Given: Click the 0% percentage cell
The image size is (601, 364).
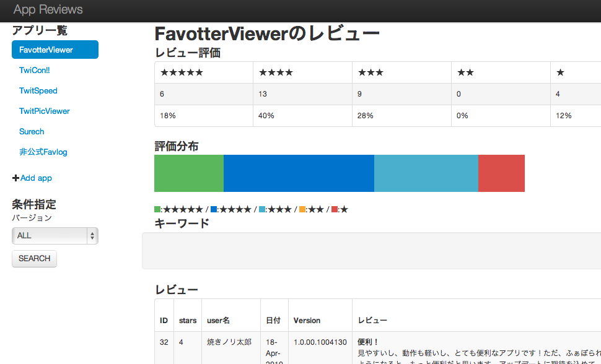Looking at the screenshot, I should point(501,116).
